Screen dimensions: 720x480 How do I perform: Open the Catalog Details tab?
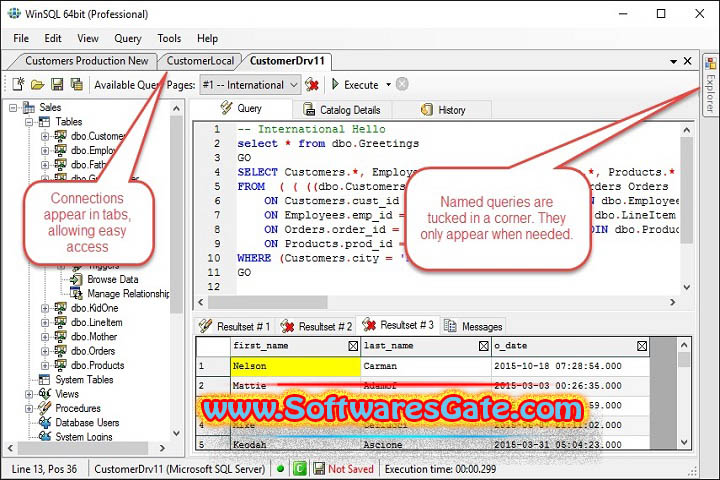point(342,110)
